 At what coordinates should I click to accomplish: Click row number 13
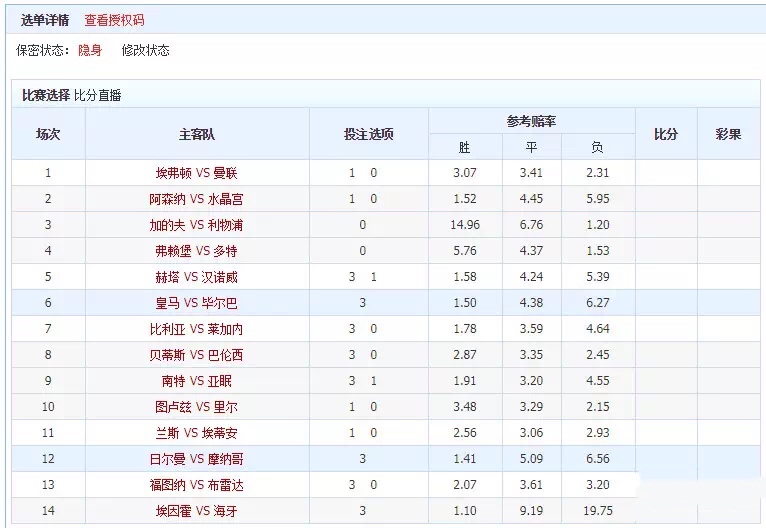tap(48, 485)
